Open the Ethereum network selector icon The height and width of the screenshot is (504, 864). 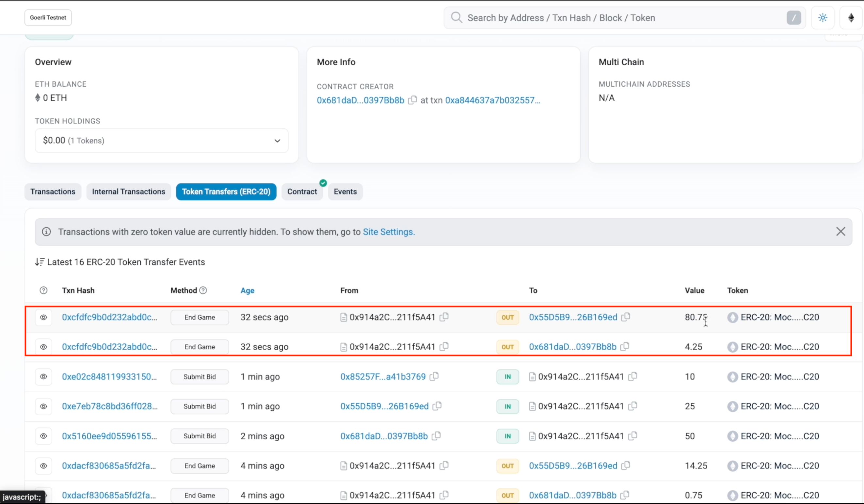pyautogui.click(x=851, y=18)
